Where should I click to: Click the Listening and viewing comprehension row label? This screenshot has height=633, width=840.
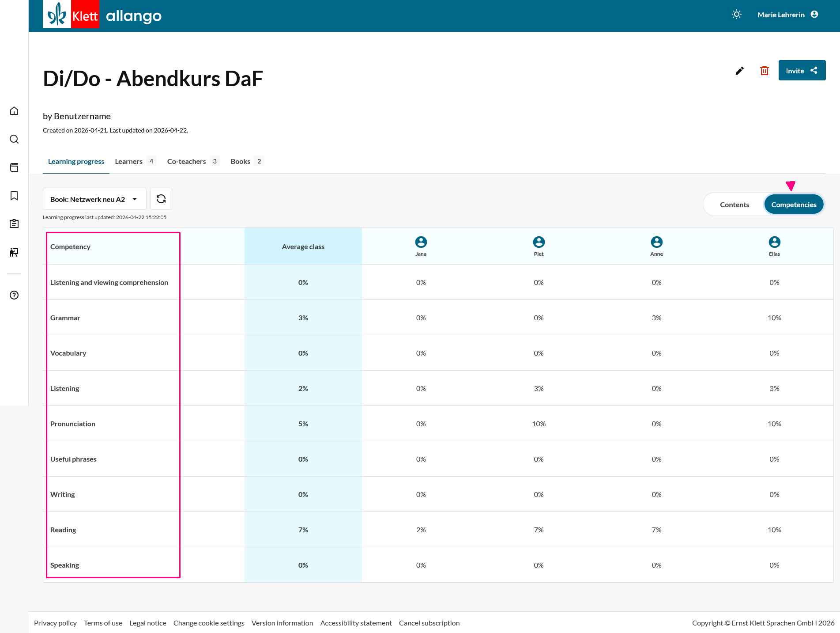pos(109,282)
